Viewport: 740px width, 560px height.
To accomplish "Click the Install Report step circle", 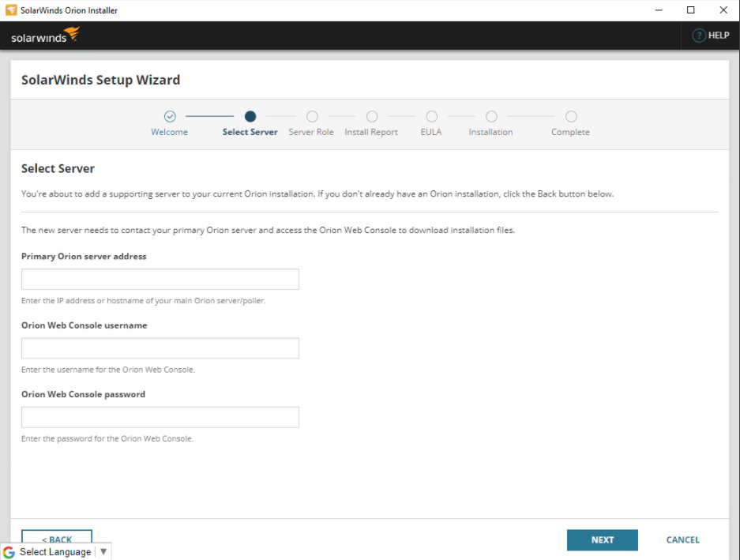I will click(372, 116).
